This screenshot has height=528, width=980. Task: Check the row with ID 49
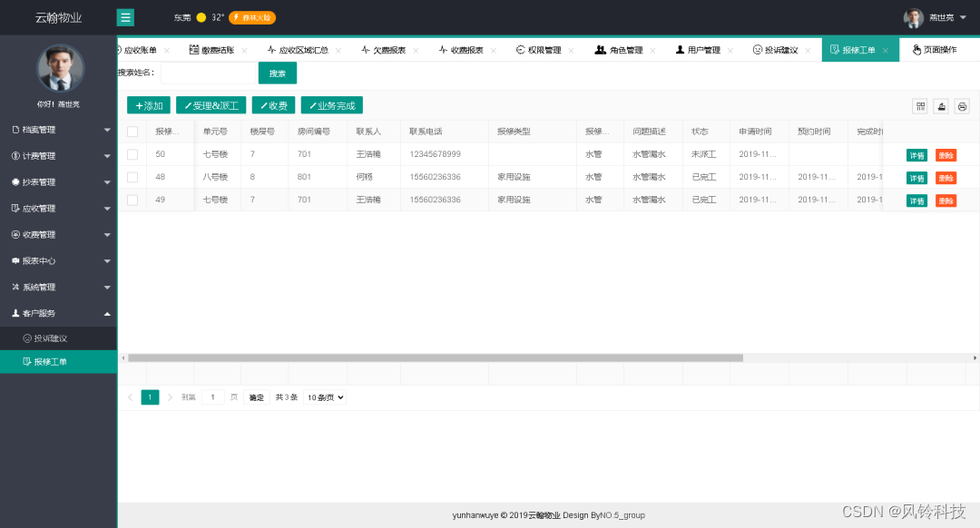click(x=132, y=200)
